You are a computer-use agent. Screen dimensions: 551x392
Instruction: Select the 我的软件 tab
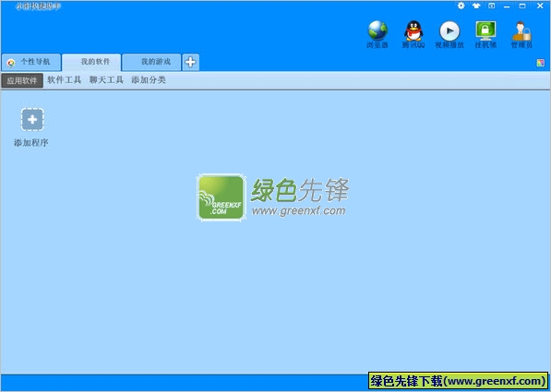coord(91,62)
